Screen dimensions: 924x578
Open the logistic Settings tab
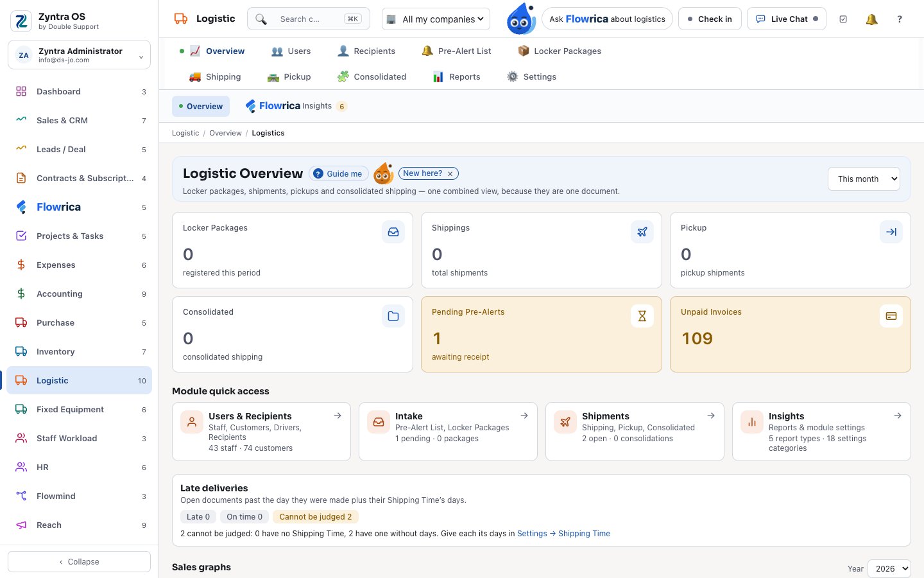coord(531,76)
